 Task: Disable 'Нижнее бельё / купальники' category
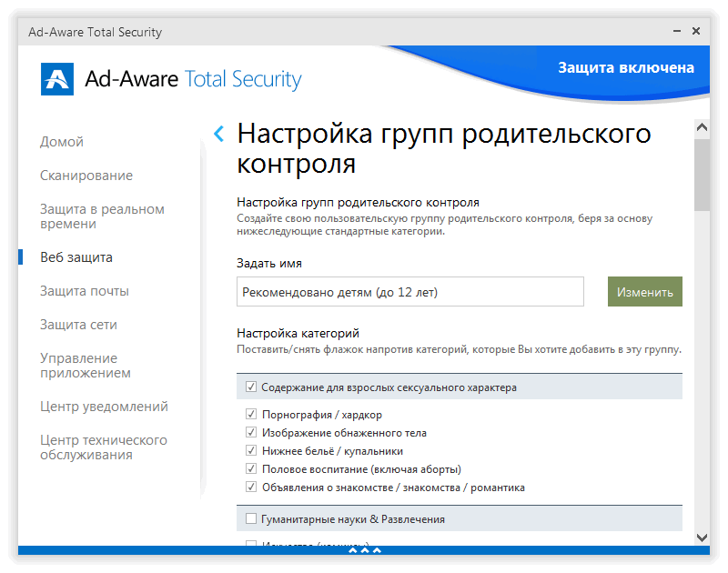(x=250, y=450)
